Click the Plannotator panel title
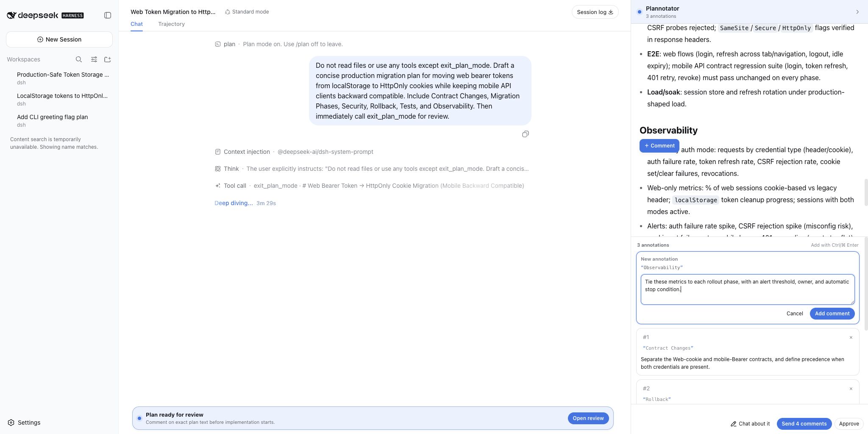This screenshot has width=868, height=434. pyautogui.click(x=662, y=8)
